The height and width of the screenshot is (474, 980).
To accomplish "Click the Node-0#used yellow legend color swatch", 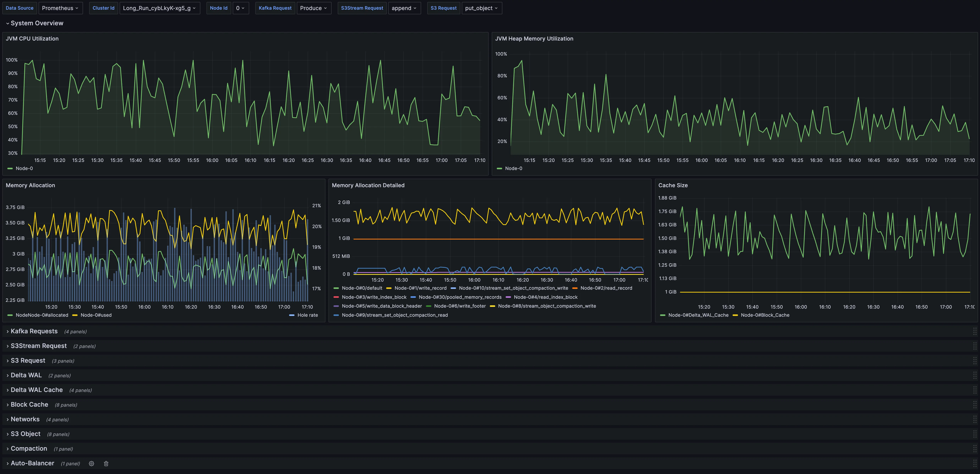I will click(x=74, y=315).
